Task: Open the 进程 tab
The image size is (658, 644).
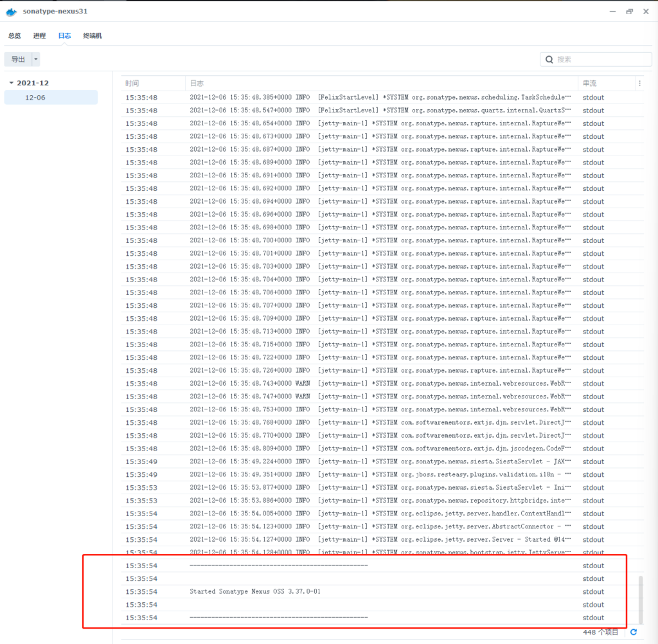Action: tap(40, 36)
